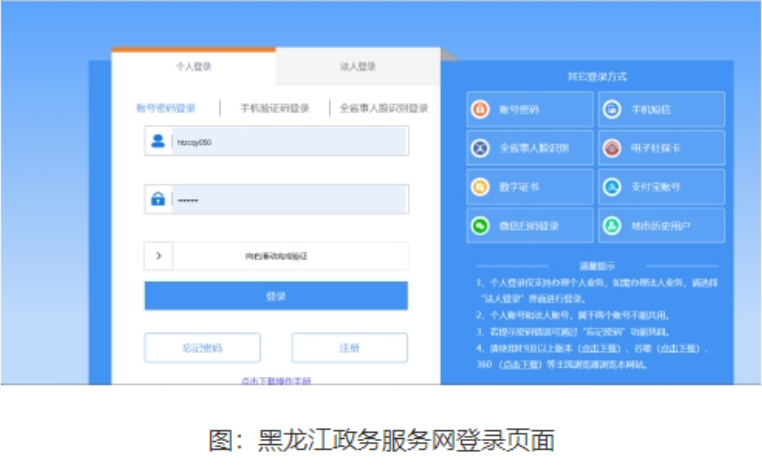This screenshot has height=467, width=762.
Task: Open the 点击下载操作手册 link
Action: [x=276, y=380]
